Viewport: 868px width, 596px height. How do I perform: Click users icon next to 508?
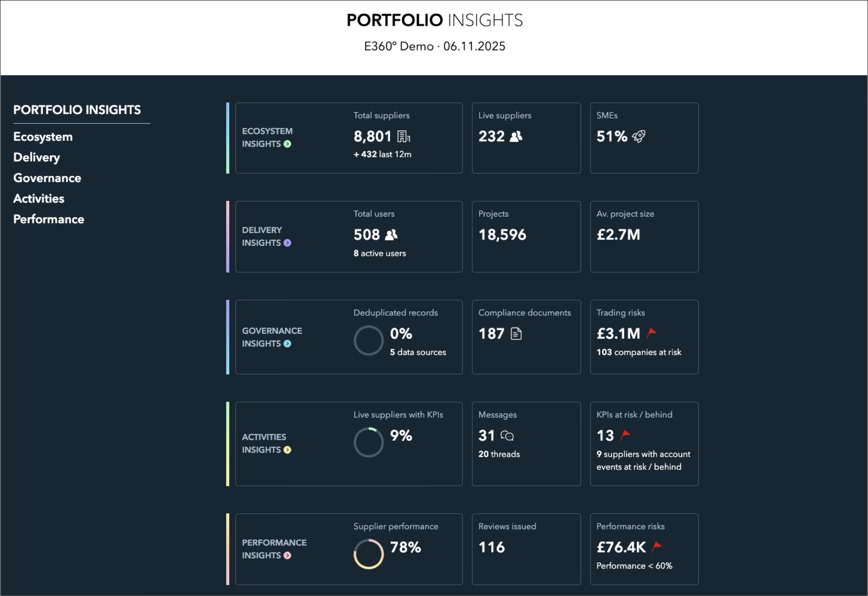tap(391, 235)
